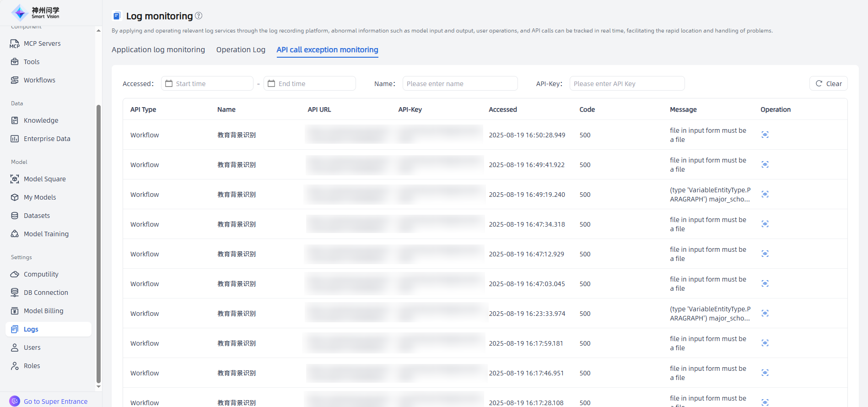Go to Knowledge data page

coord(41,120)
